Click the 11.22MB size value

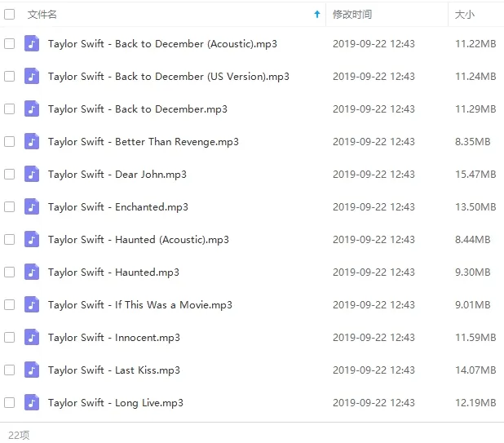(x=475, y=44)
